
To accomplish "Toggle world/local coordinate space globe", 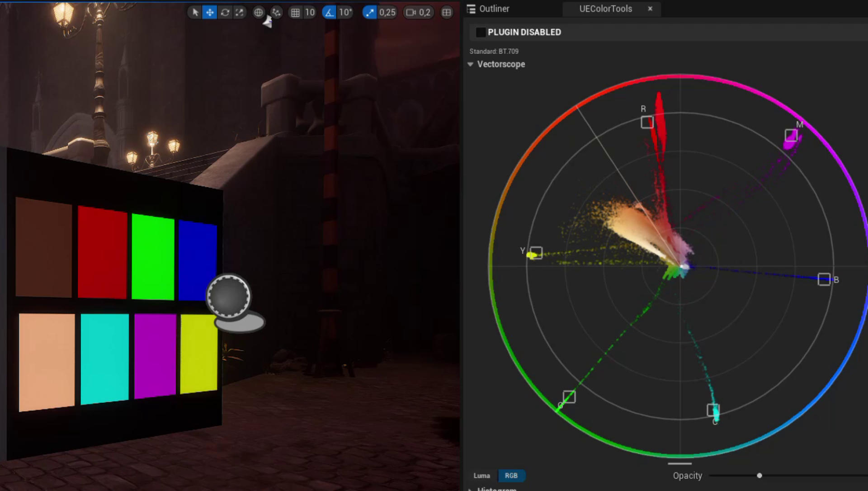I will coord(258,12).
